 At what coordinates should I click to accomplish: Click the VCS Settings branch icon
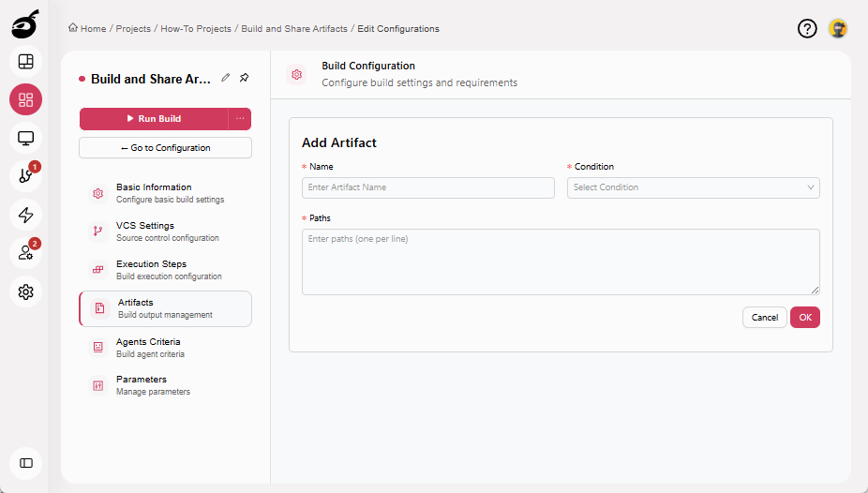coord(98,232)
